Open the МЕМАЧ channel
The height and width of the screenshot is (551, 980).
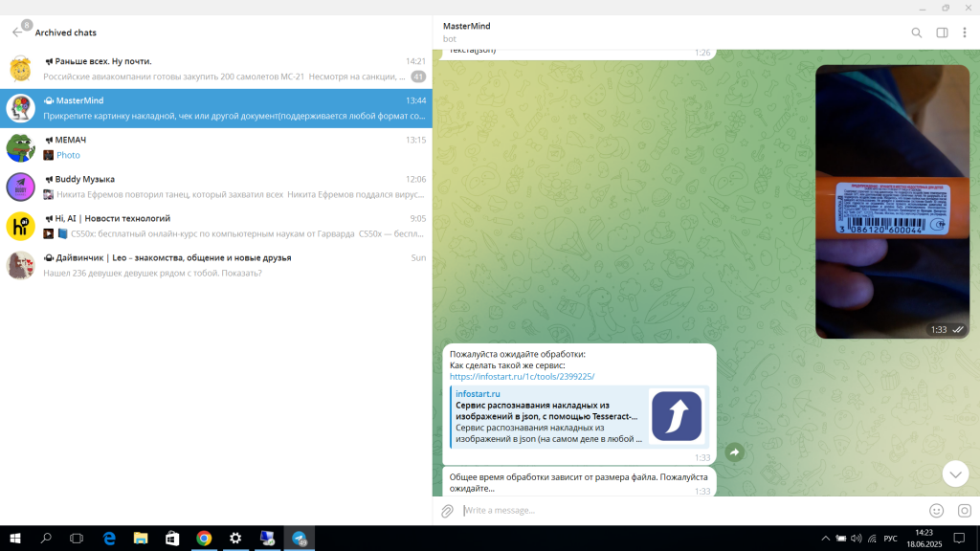[215, 147]
